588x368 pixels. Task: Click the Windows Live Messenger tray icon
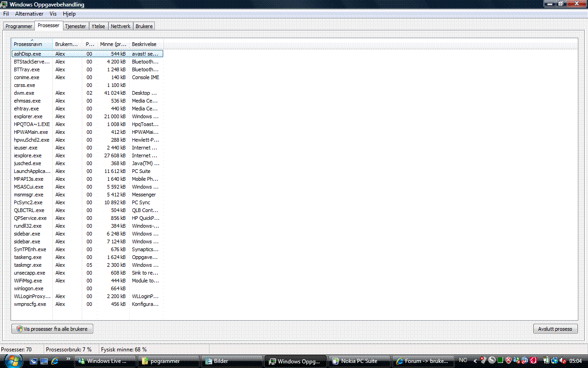pos(517,361)
